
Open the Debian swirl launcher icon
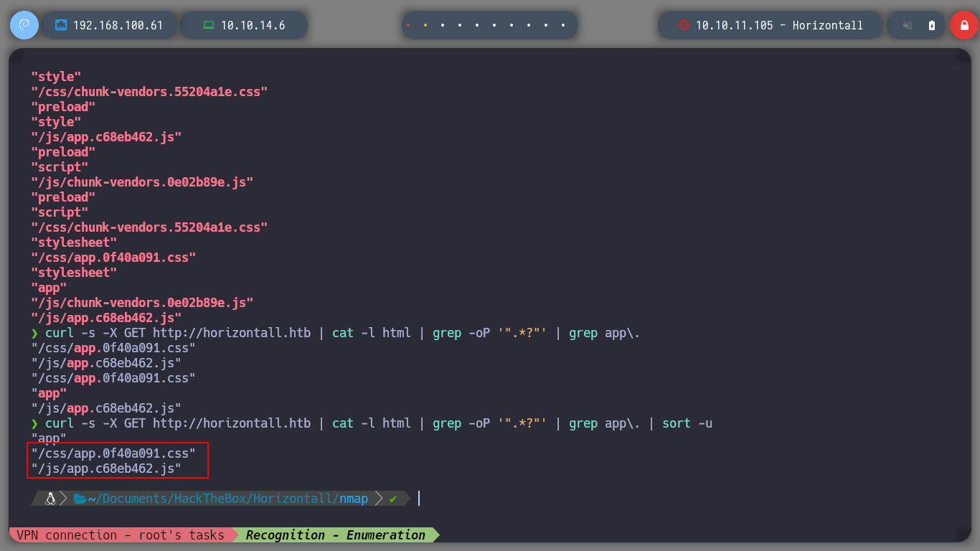(24, 25)
